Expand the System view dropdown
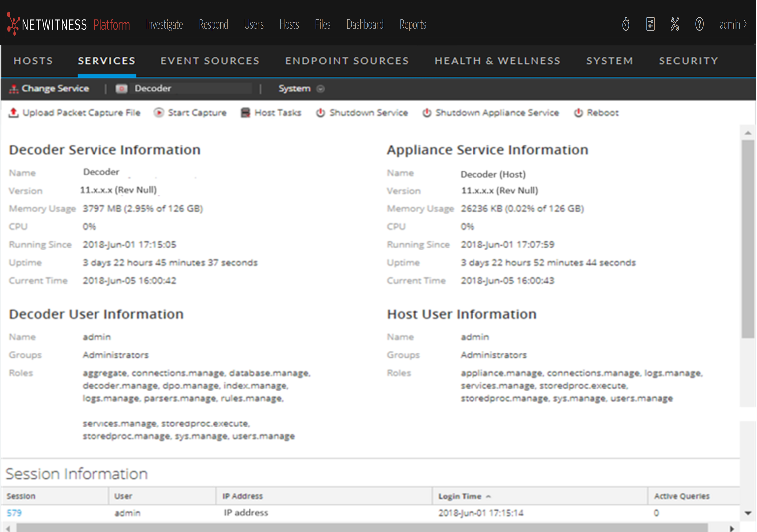Screen dimensions: 757x532 (x=321, y=89)
